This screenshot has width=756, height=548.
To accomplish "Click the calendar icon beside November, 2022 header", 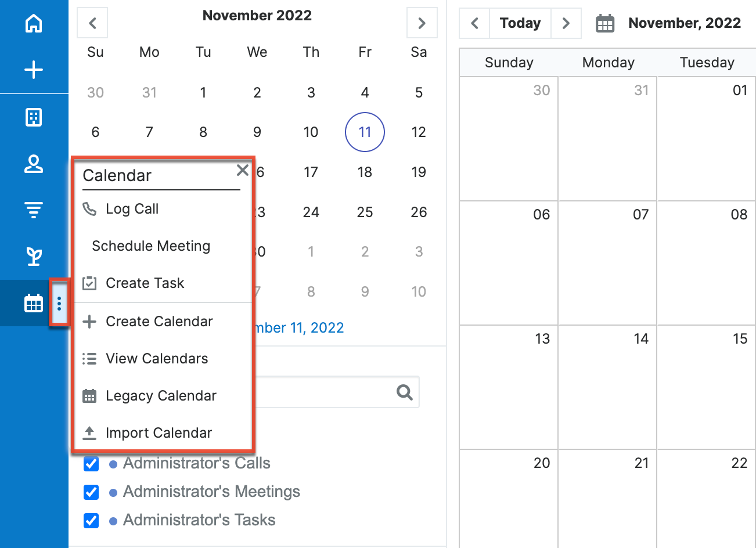I will [604, 23].
